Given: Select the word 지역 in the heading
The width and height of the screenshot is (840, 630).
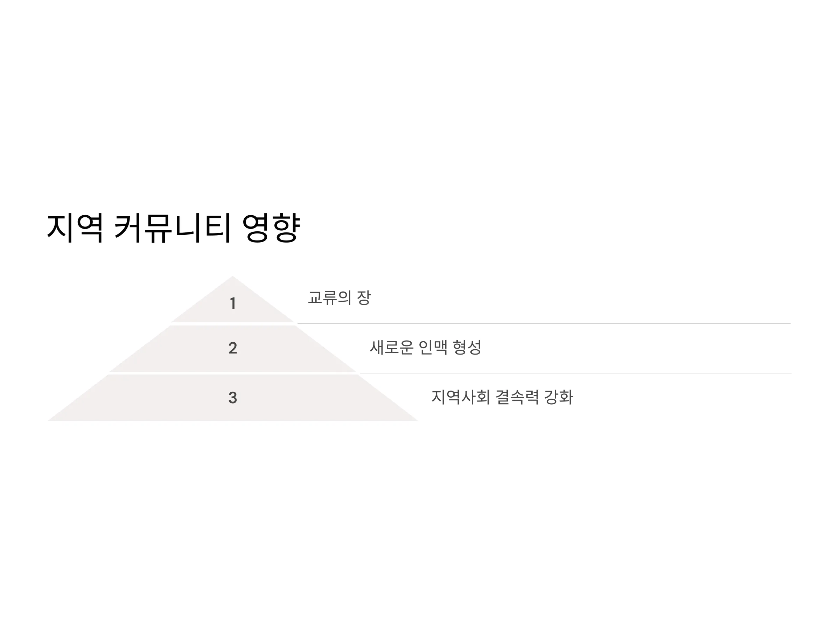Looking at the screenshot, I should pos(75,228).
